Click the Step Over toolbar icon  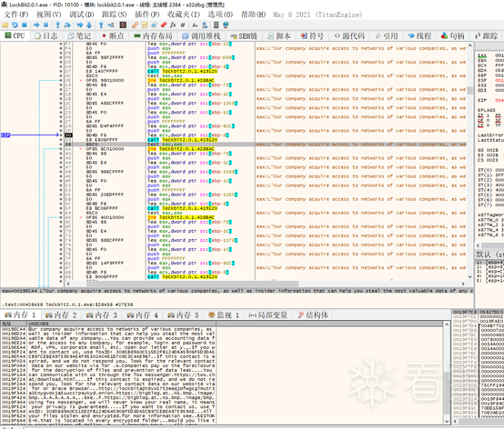(67, 25)
